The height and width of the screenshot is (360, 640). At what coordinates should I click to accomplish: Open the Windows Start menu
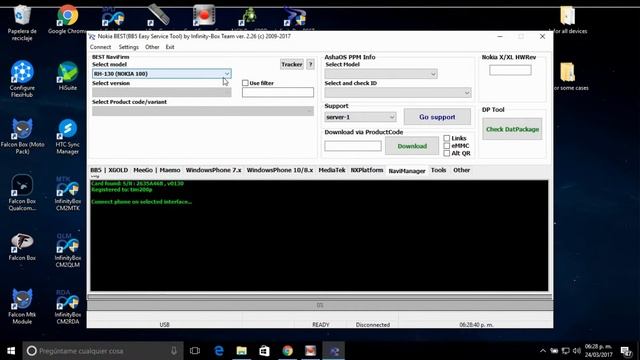[11, 351]
